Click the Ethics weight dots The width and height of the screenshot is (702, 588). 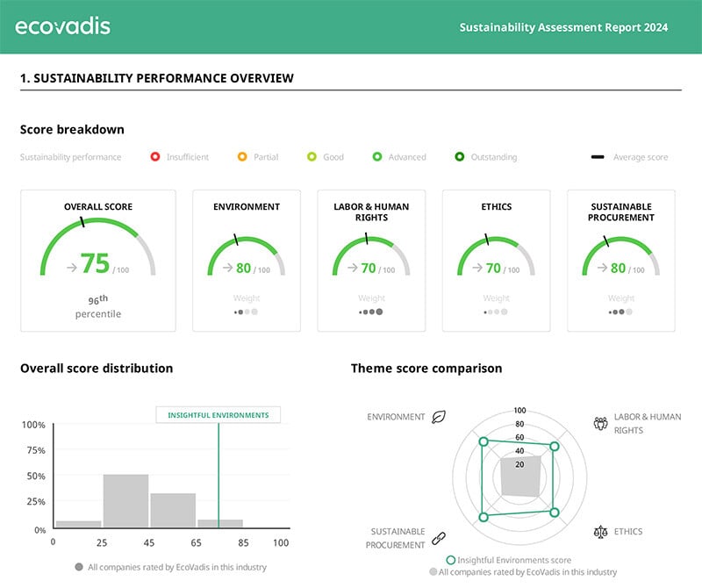pos(496,312)
